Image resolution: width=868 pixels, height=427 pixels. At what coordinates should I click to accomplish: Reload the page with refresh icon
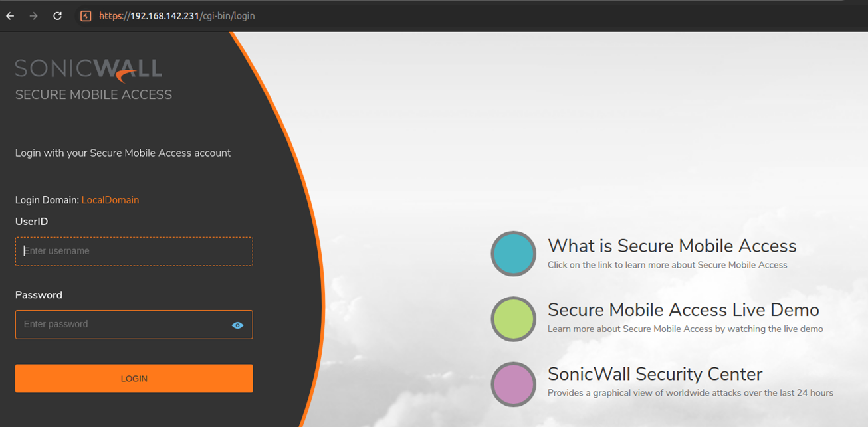pos(58,16)
